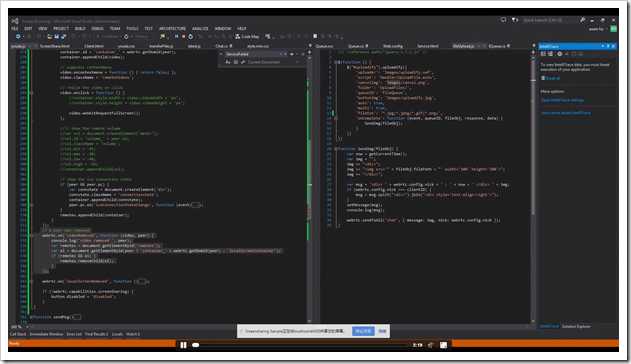
Task: Open the FILE menu
Action: coord(14,29)
